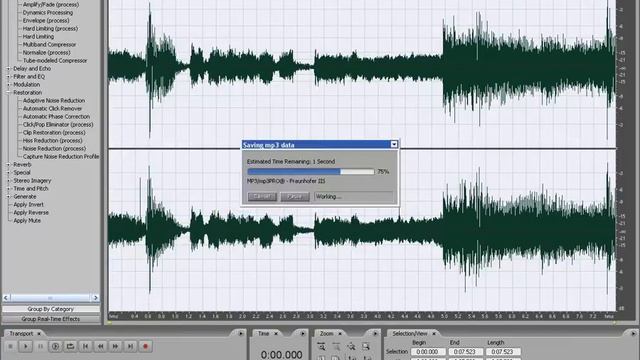The image size is (640, 360).
Task: Open the Time panel options menu arrow
Action: tap(302, 333)
